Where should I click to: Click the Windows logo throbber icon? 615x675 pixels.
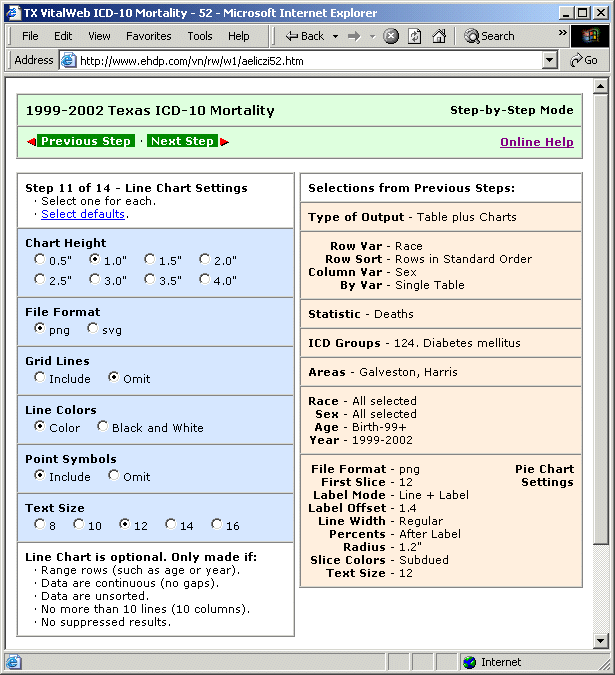(x=590, y=36)
